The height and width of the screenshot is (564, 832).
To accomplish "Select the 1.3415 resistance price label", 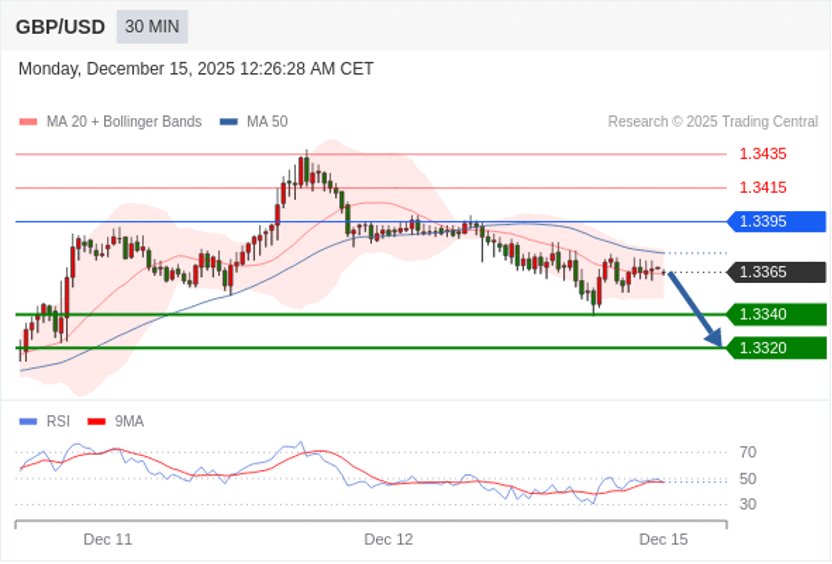I will (762, 187).
